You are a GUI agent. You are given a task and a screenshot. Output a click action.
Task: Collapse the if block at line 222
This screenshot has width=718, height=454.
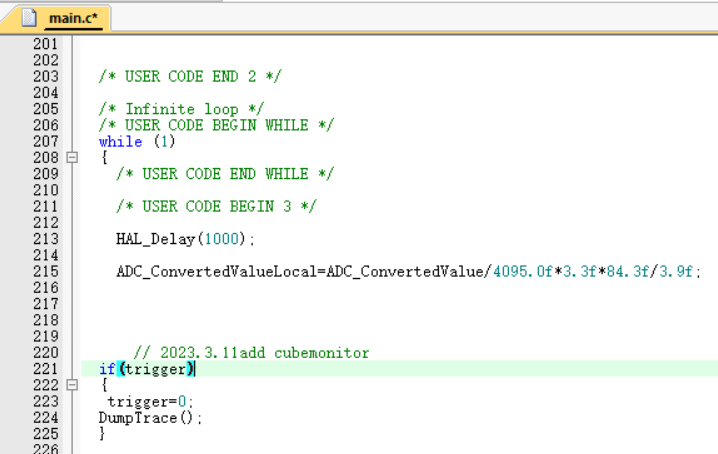72,385
